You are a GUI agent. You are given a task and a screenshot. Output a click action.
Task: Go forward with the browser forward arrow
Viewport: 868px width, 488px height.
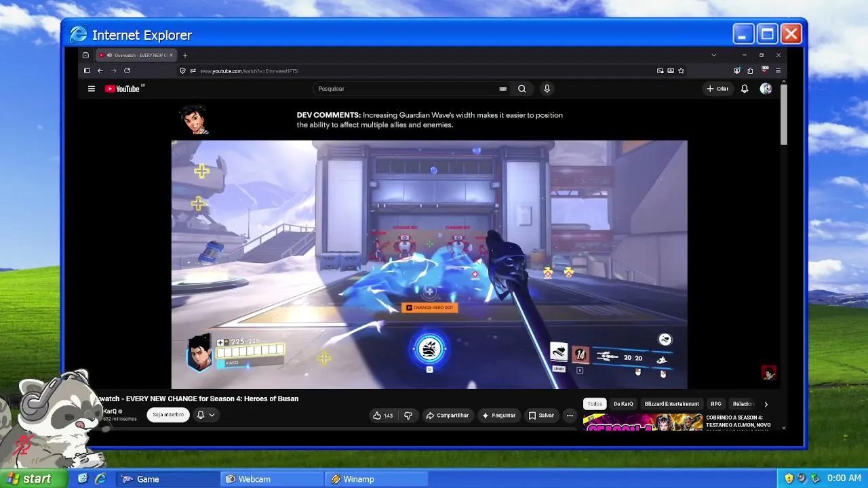(x=113, y=70)
